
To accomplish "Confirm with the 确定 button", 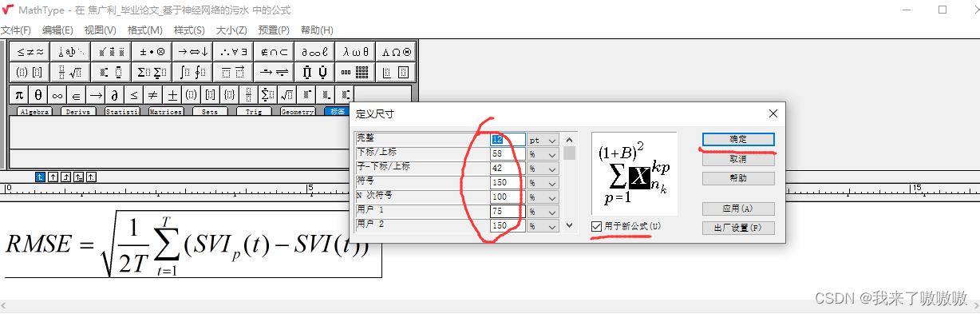I will click(738, 140).
